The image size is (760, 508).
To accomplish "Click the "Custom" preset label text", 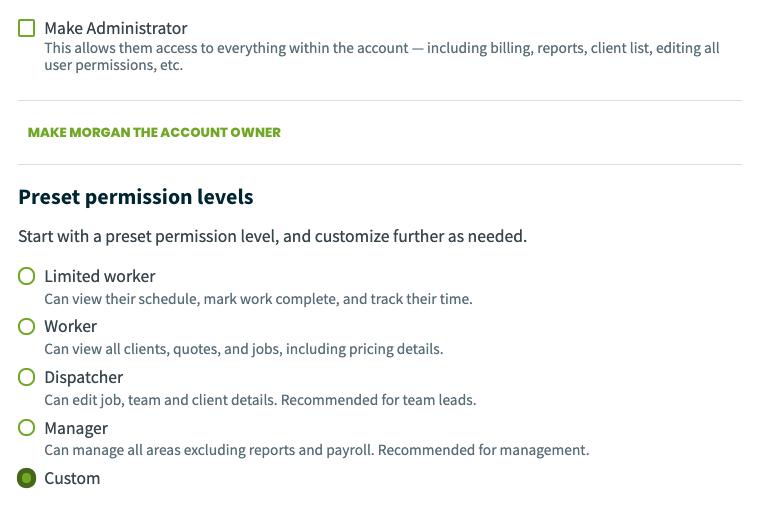I will click(72, 478).
